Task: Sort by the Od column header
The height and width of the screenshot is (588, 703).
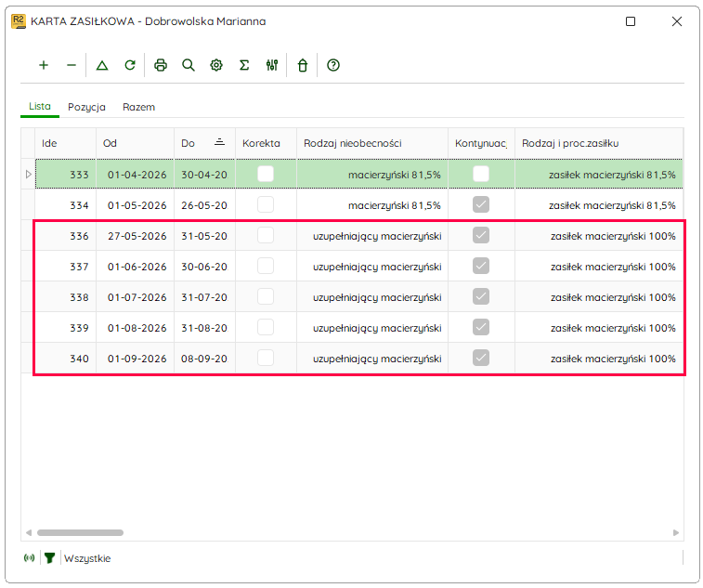Action: pyautogui.click(x=135, y=143)
